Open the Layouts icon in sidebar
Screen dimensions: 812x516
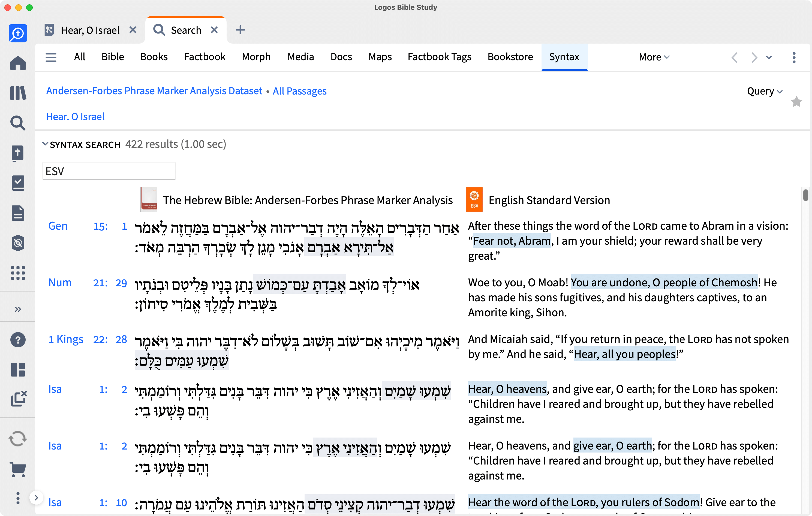pos(18,370)
